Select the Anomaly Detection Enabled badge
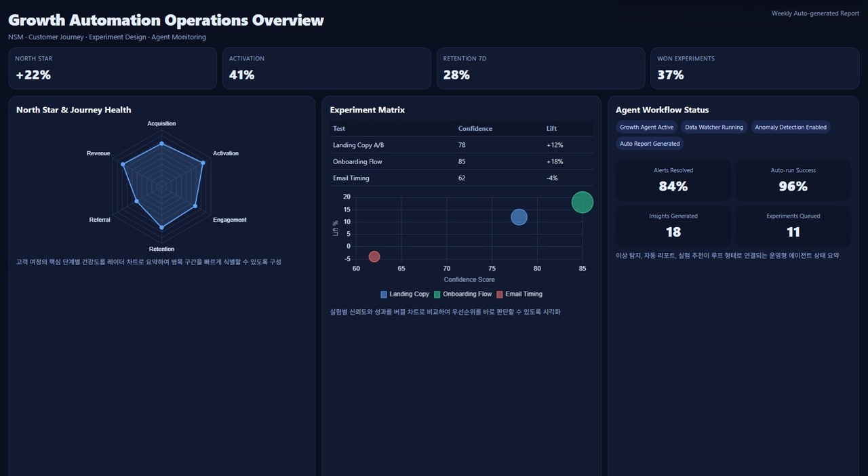 tap(791, 127)
